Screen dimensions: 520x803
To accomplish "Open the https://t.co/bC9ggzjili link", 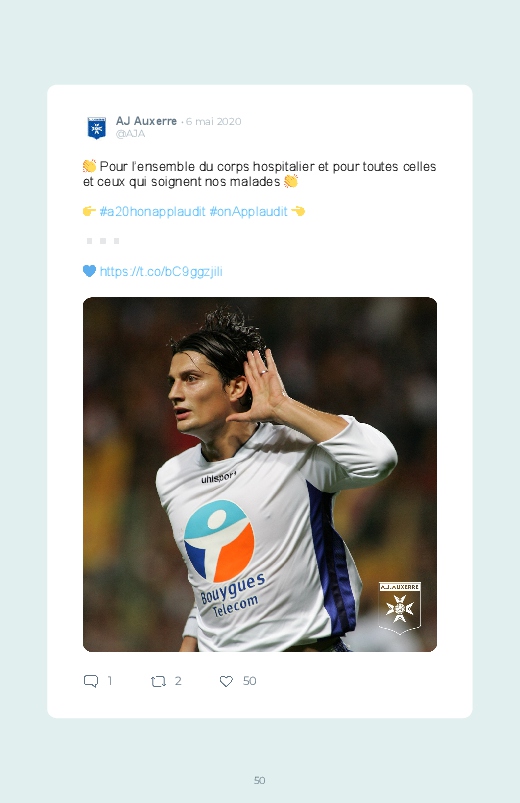I will [x=161, y=271].
